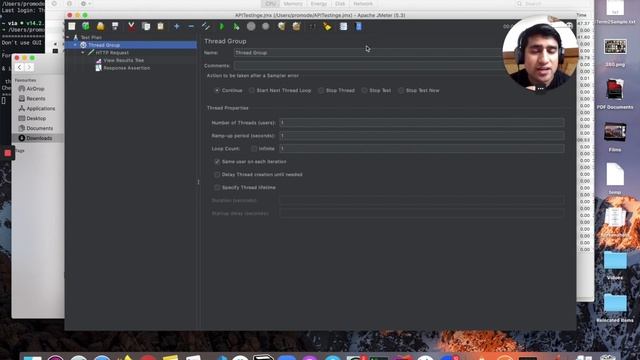The width and height of the screenshot is (640, 360).
Task: Switch to Memory tab in Activity Monitor
Action: click(x=293, y=4)
